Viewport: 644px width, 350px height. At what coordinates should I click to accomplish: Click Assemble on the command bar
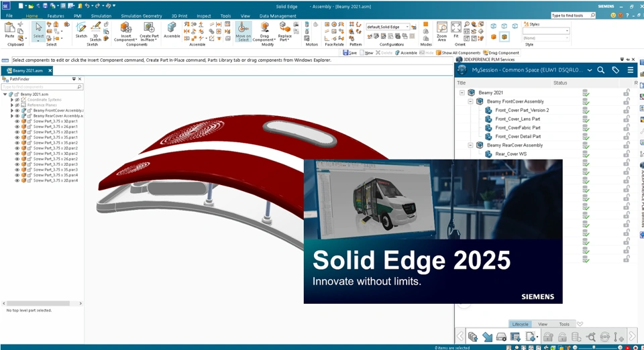[x=406, y=53]
